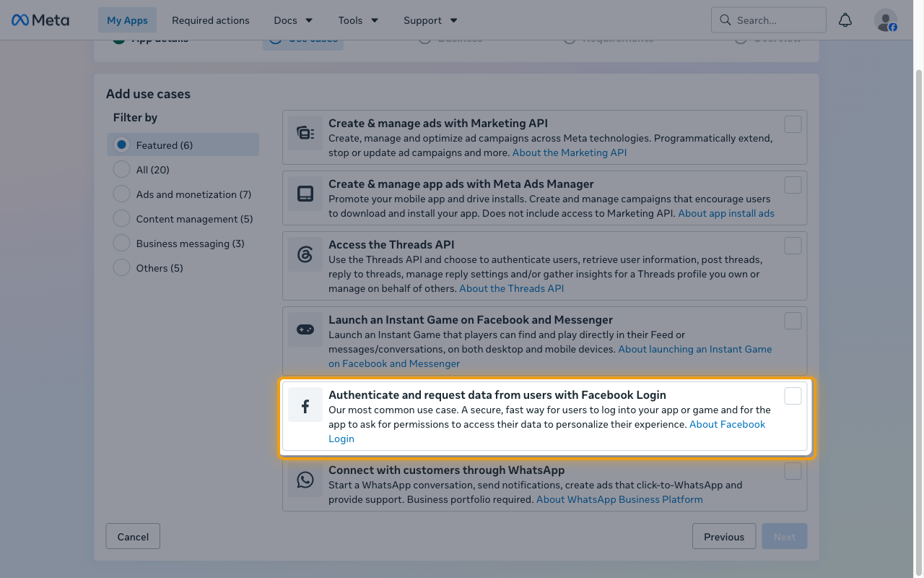Open the About app install ads link
This screenshot has height=578, width=924.
point(726,213)
